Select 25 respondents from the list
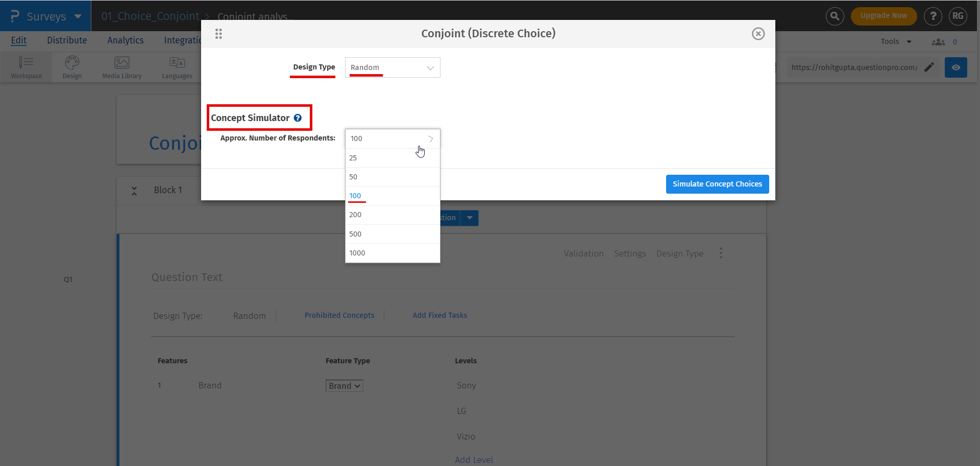The image size is (980, 466). pos(353,158)
